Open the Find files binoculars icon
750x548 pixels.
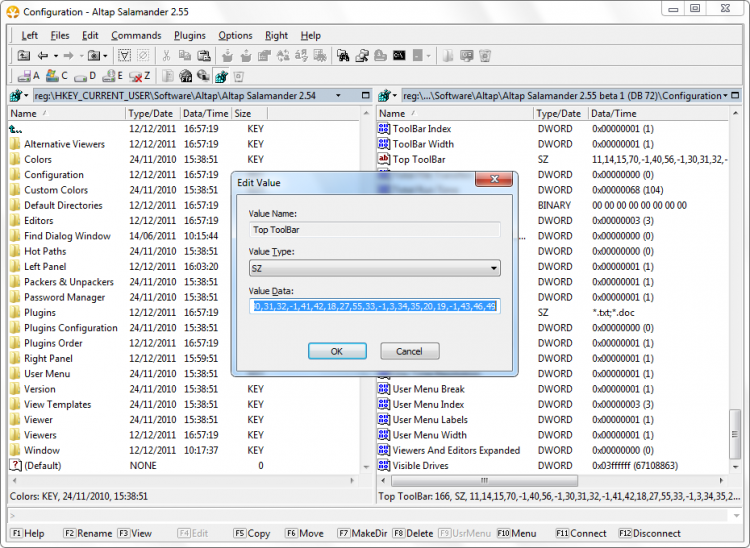pos(343,56)
